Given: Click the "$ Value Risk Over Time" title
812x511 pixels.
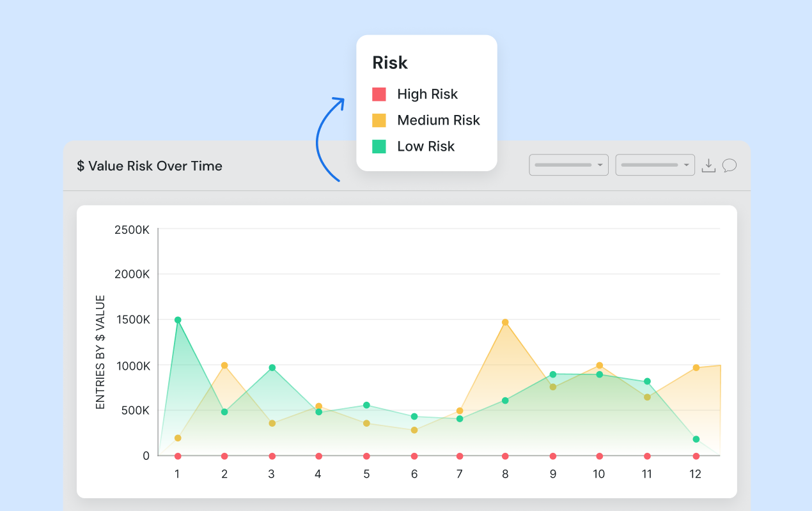Looking at the screenshot, I should 150,166.
